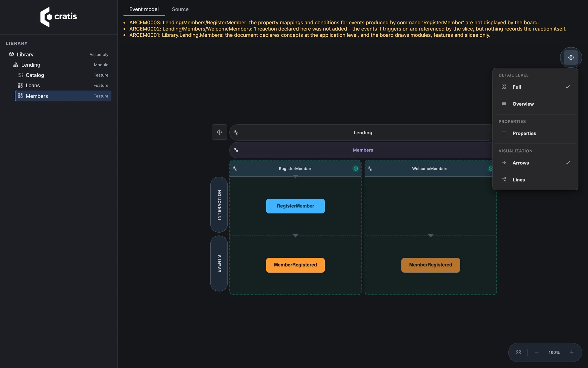Select Lending module in tree
The height and width of the screenshot is (368, 588).
pyautogui.click(x=61, y=65)
